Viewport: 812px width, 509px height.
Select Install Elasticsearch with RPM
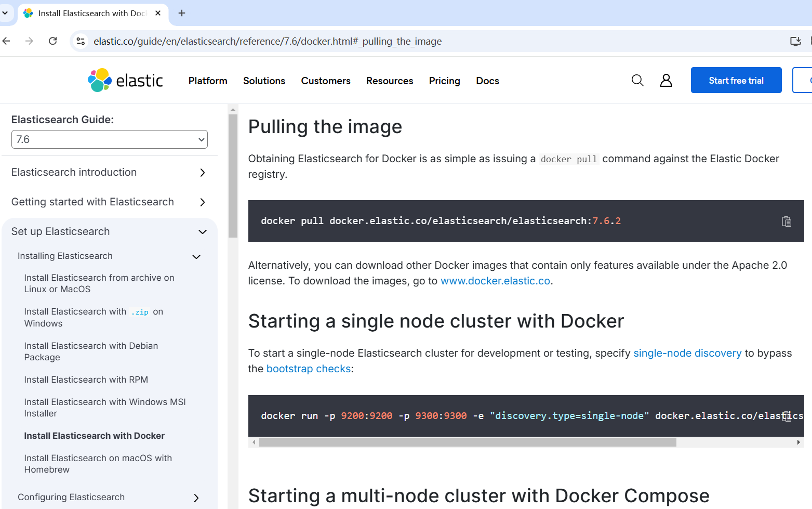click(86, 380)
